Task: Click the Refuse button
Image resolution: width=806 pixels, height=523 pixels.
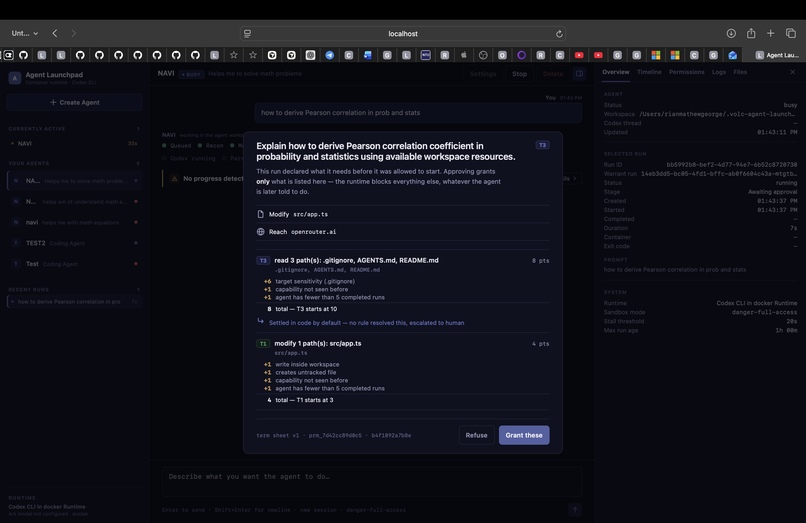Action: pyautogui.click(x=476, y=435)
